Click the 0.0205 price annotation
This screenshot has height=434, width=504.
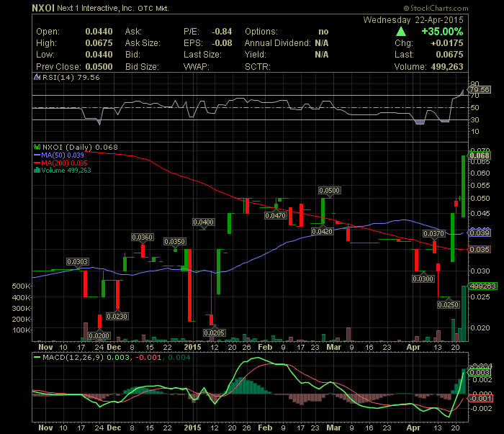click(215, 333)
